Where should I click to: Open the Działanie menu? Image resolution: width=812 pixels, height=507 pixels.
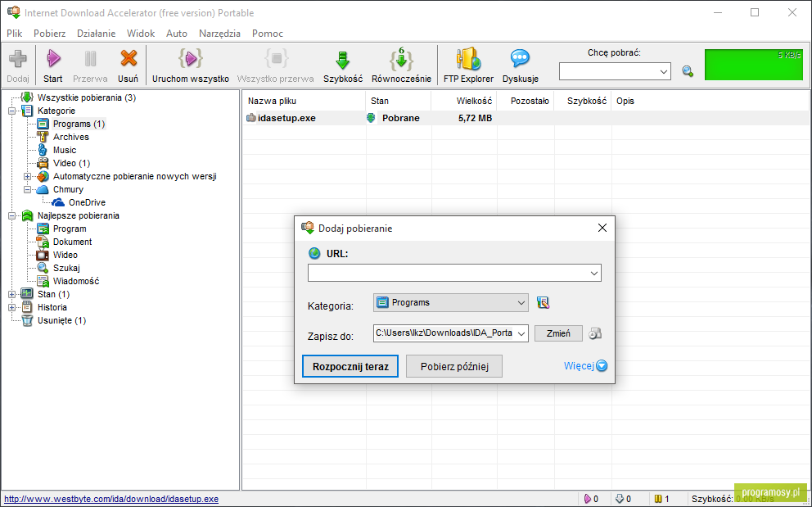[x=97, y=34]
